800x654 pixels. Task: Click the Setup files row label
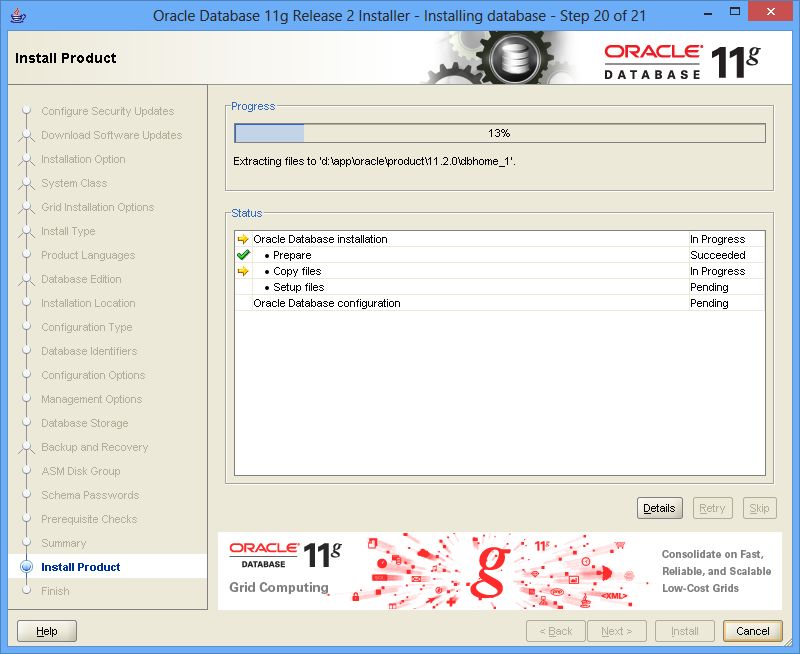298,287
